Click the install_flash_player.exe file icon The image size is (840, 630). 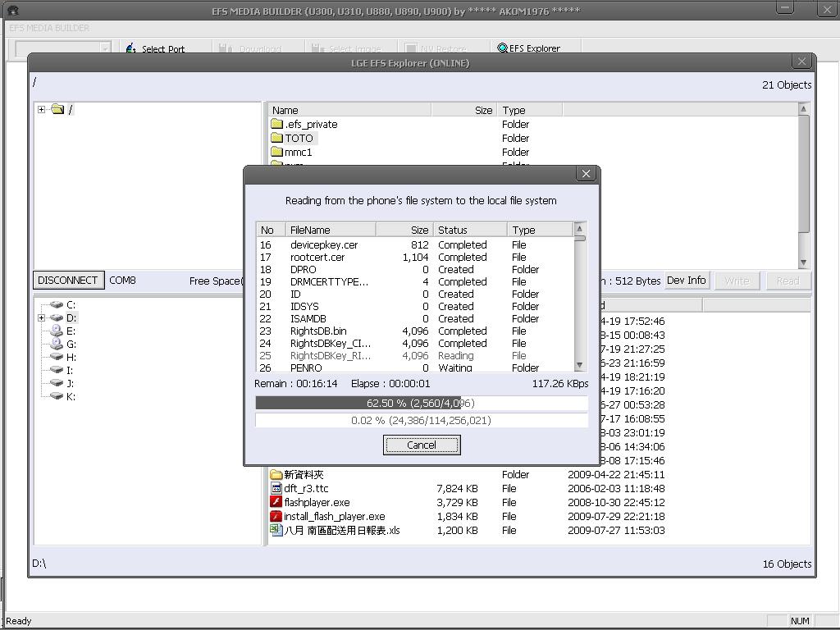(x=276, y=516)
